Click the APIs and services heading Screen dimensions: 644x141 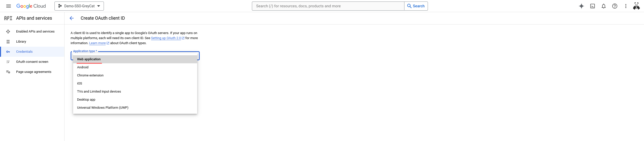[34, 18]
